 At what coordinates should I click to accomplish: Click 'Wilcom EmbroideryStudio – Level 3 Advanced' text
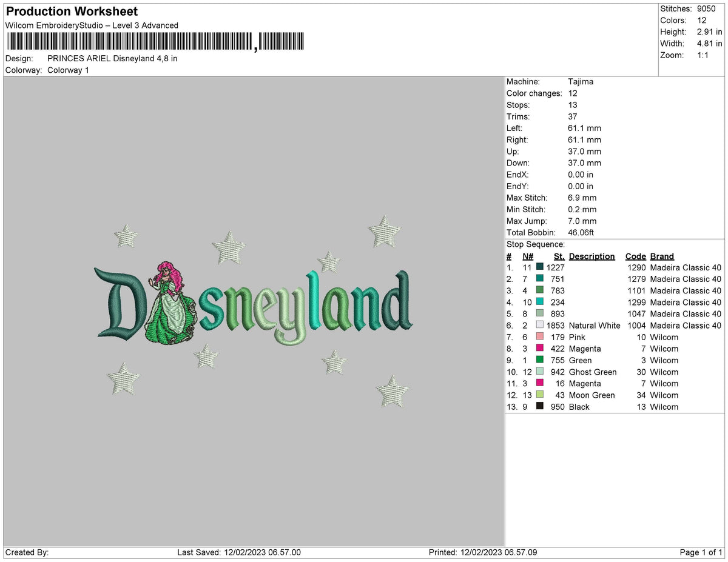(92, 25)
